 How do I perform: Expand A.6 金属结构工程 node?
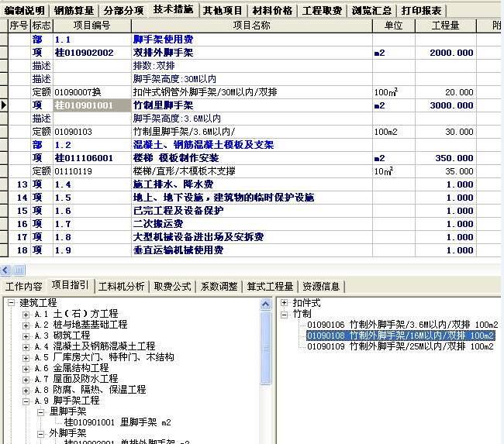tap(26, 369)
